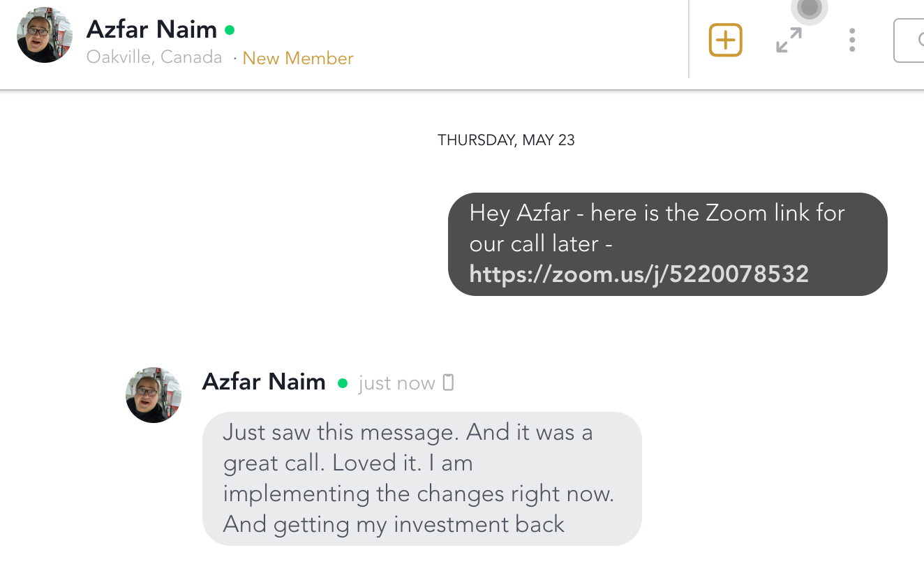Open Azfar Naim's header profile photo
924x571 pixels.
click(x=45, y=35)
